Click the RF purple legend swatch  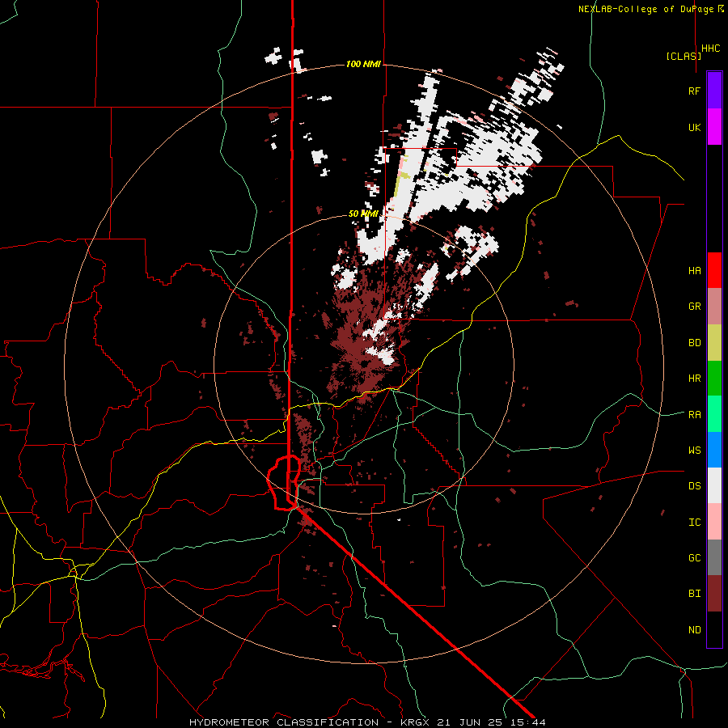714,91
